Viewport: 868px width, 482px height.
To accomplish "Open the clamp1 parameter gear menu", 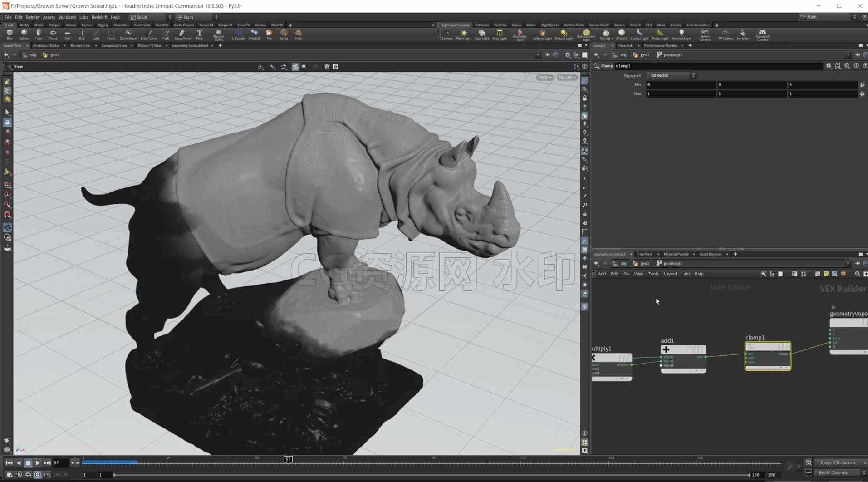I will coord(829,66).
